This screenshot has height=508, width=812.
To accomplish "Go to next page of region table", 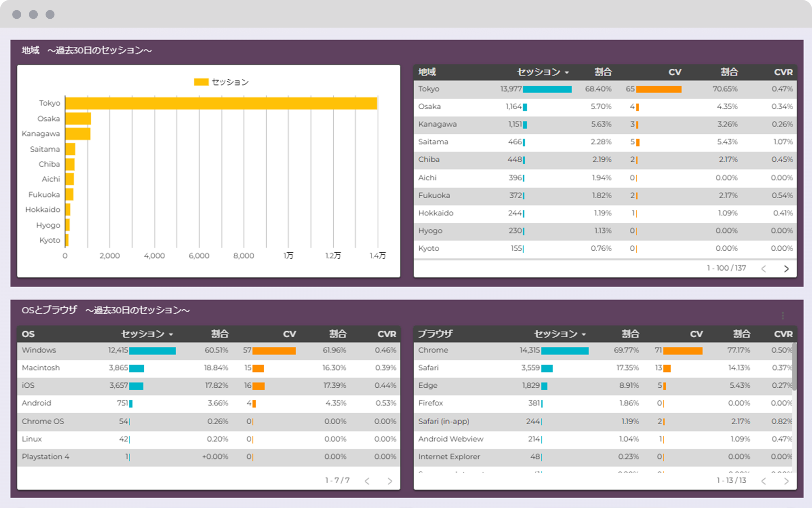I will (x=786, y=269).
